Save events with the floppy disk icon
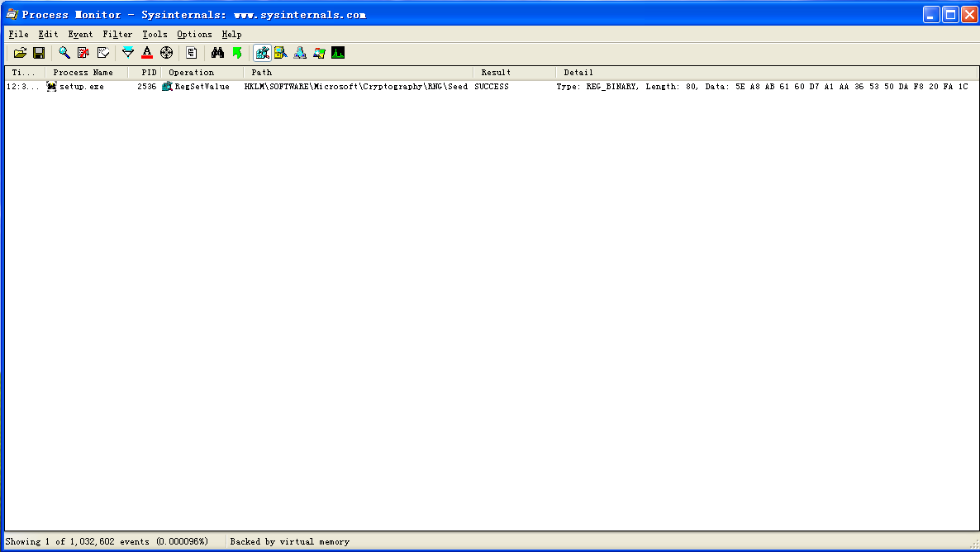The width and height of the screenshot is (980, 552). tap(39, 53)
